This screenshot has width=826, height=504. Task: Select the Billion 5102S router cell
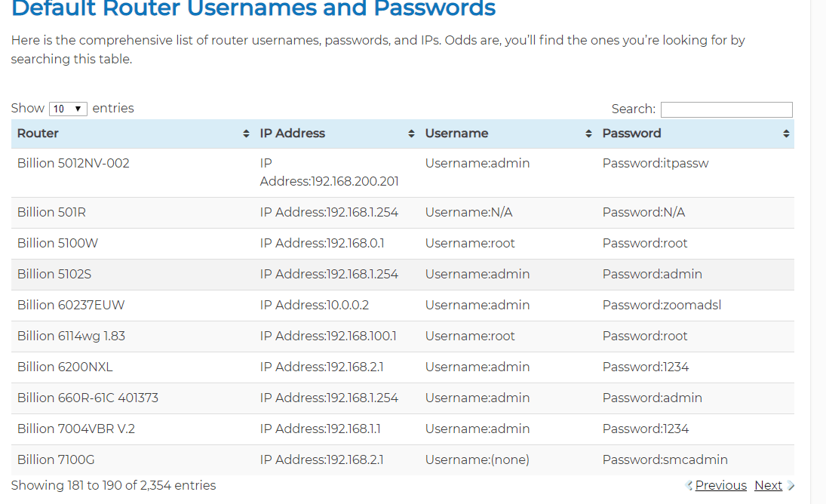[132, 275]
